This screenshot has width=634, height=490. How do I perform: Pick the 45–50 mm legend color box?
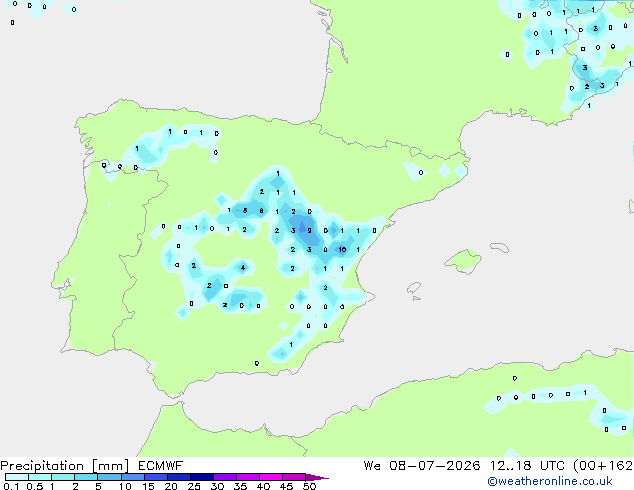pos(294,477)
